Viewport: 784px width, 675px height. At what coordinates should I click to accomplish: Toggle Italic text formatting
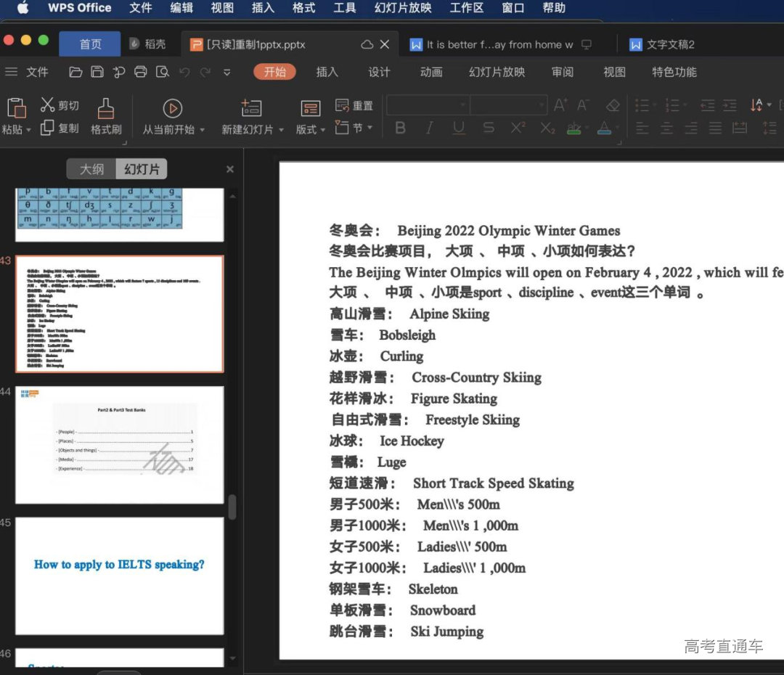click(429, 128)
